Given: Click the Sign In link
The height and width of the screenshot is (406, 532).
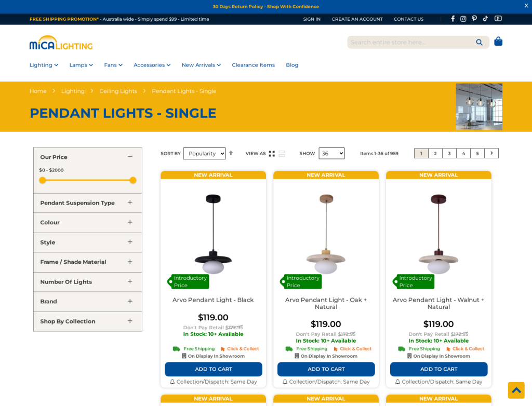Looking at the screenshot, I should pyautogui.click(x=312, y=19).
